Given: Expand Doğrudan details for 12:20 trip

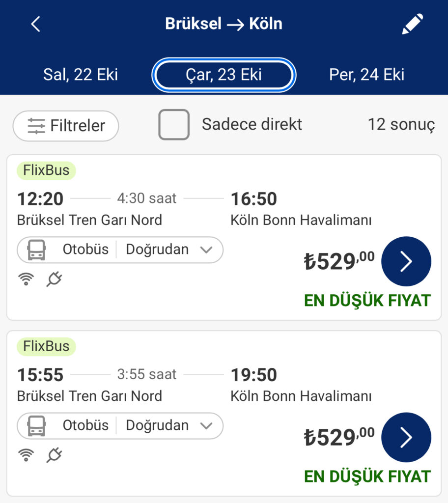Looking at the screenshot, I should pyautogui.click(x=206, y=250).
